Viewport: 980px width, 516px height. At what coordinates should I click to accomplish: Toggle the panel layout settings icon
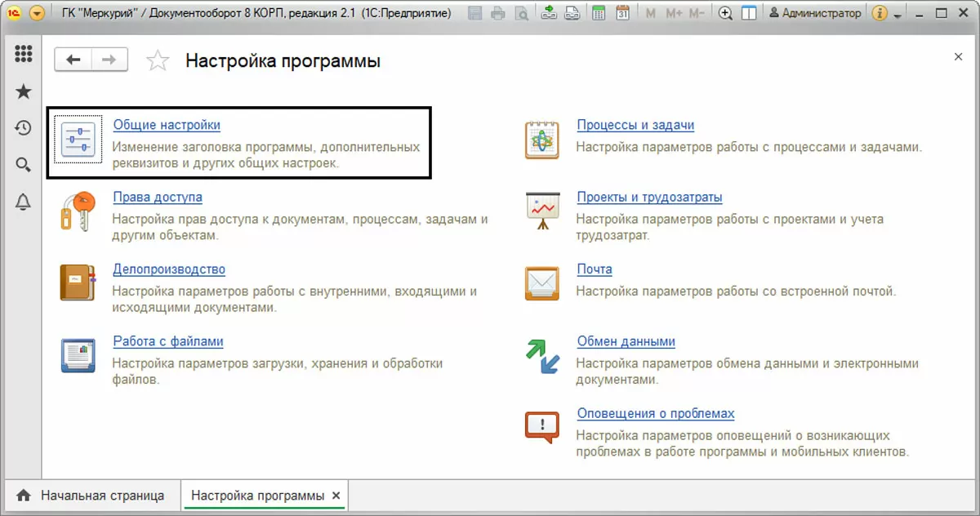click(748, 13)
